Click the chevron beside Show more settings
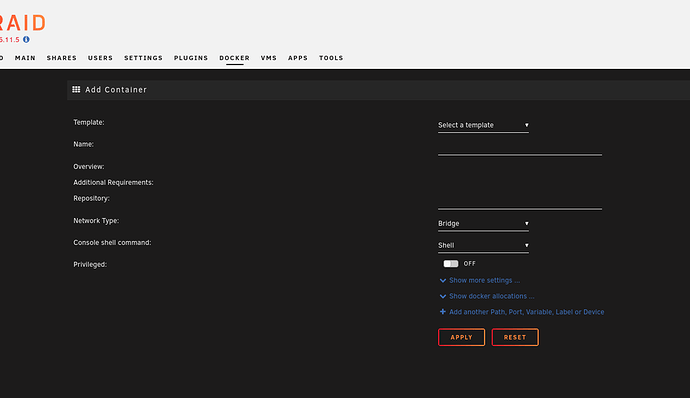This screenshot has width=690, height=398. pos(443,280)
